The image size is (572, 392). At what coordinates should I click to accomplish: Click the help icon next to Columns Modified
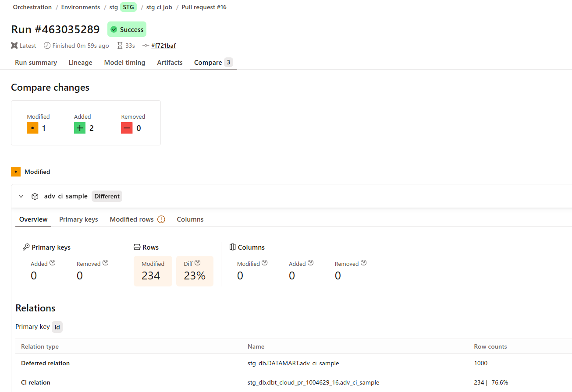pos(264,263)
